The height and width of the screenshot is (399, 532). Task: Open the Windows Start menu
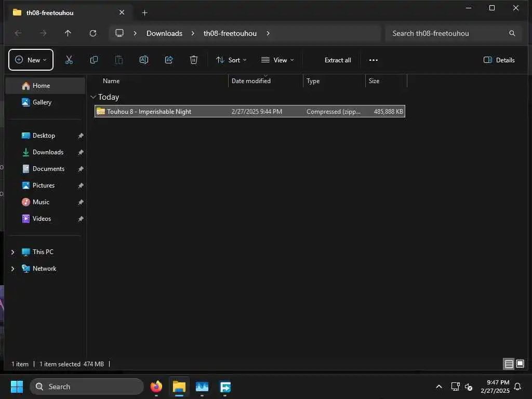point(17,387)
